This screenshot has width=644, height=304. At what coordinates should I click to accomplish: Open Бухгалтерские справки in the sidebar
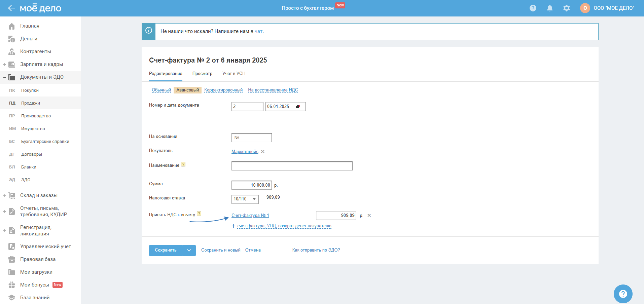(45, 142)
